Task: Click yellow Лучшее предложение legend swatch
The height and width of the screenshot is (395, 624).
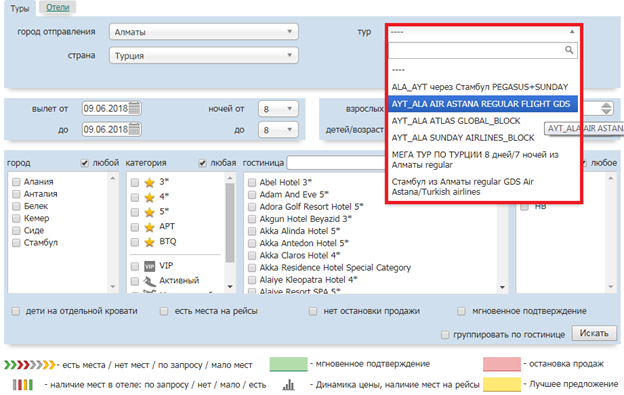Action: pyautogui.click(x=502, y=385)
